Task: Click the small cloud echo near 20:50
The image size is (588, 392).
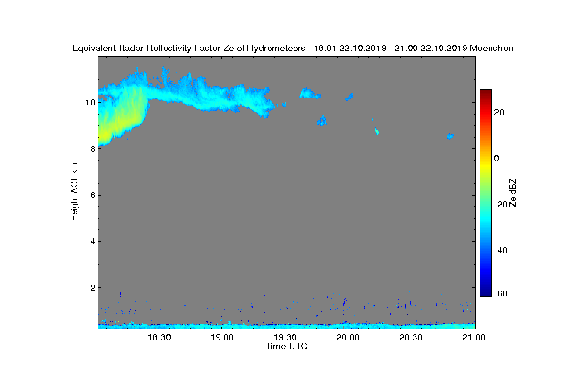Action: click(450, 136)
